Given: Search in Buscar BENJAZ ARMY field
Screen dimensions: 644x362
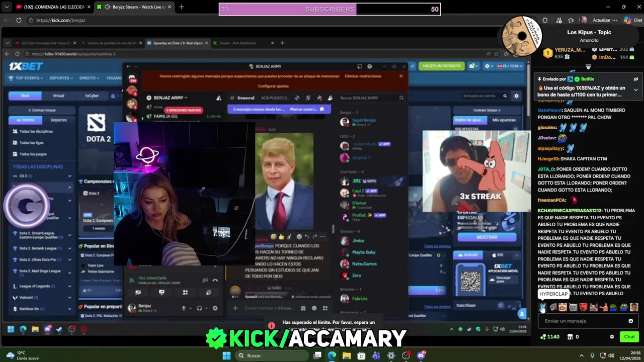Looking at the screenshot, I should point(372,98).
